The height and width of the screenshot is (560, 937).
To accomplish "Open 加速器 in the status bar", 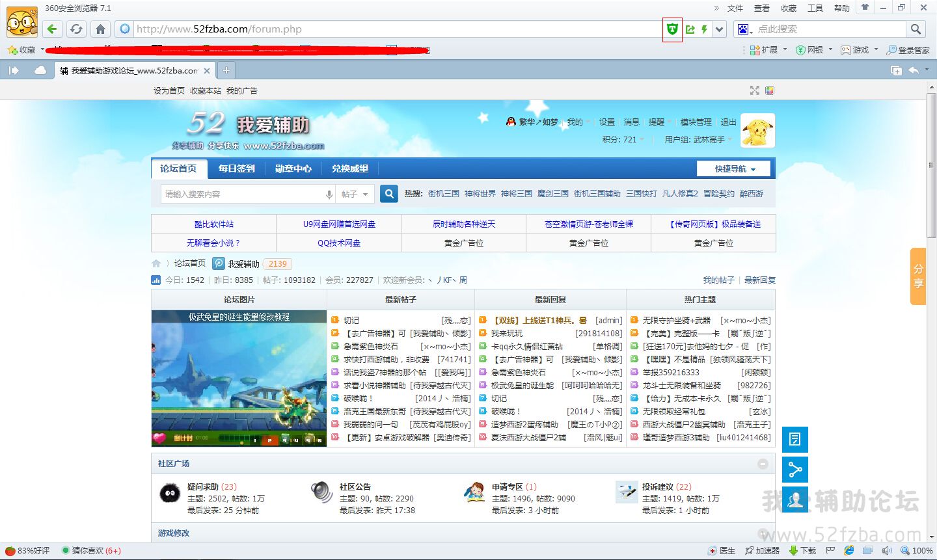I will coord(762,551).
